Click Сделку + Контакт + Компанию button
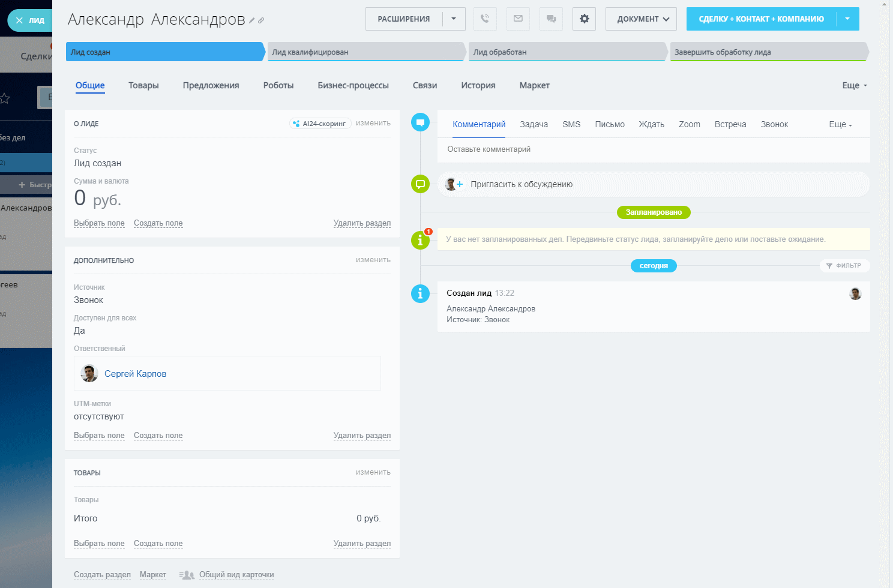 pos(761,19)
